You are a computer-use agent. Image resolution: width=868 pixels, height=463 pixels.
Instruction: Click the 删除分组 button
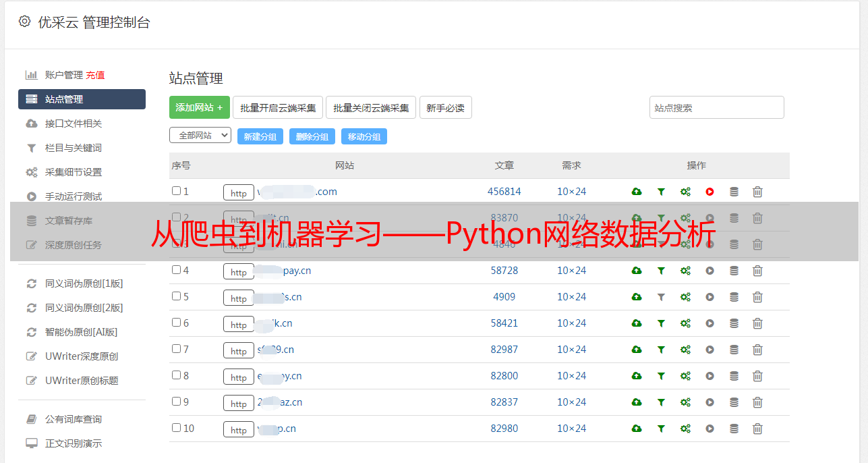[312, 136]
